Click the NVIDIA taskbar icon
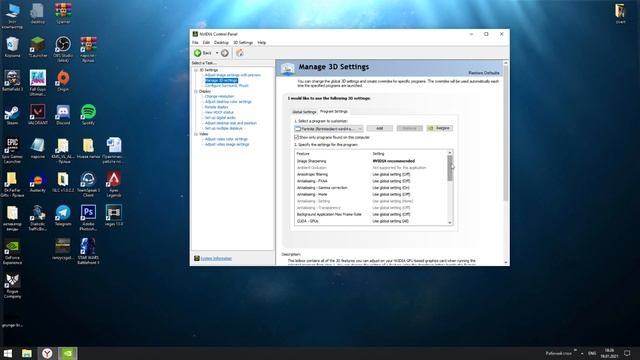The image size is (640, 360). pyautogui.click(x=67, y=353)
